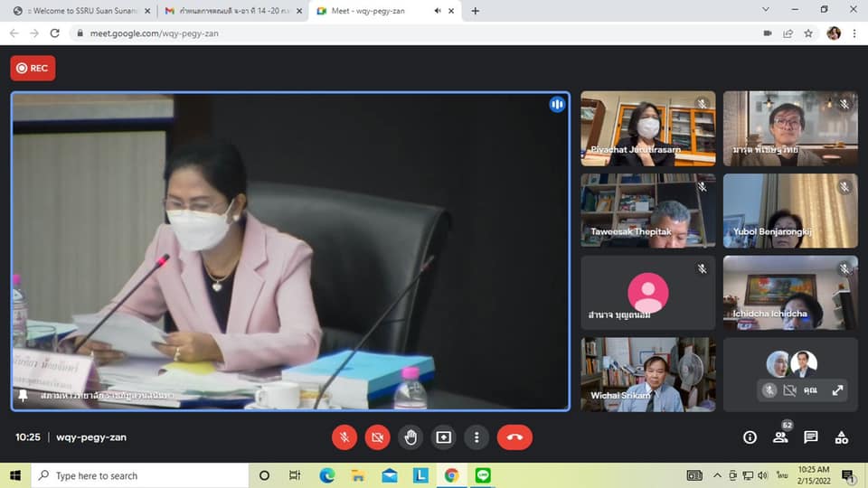Unmute the microphone in Meet toolbar
The width and height of the screenshot is (868, 488).
344,437
